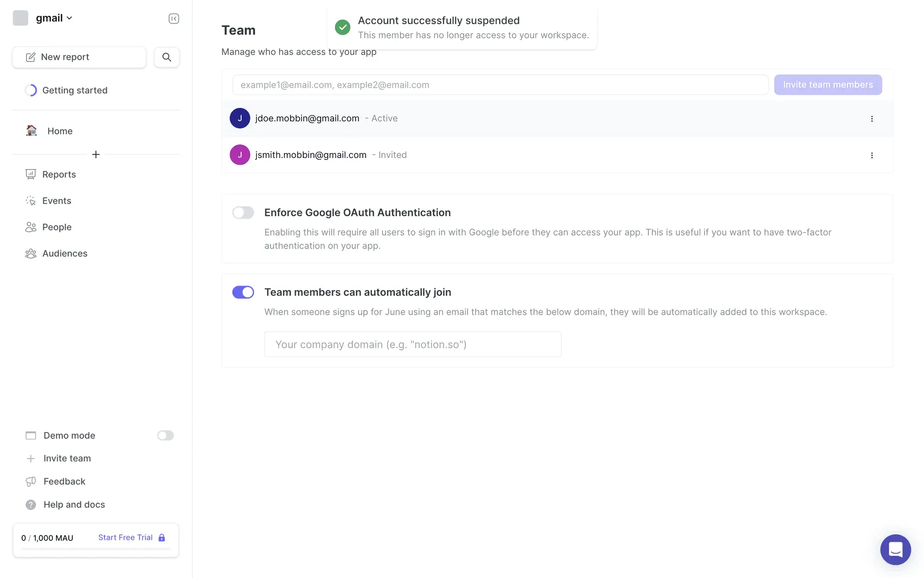Click Invite team members button
The image size is (924, 578).
(x=828, y=85)
